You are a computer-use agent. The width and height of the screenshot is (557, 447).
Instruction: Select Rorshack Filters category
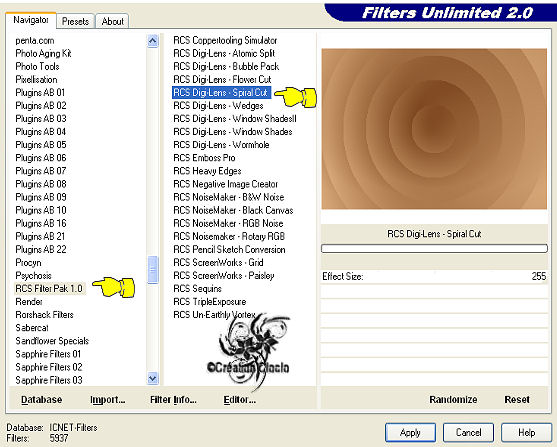pyautogui.click(x=44, y=315)
